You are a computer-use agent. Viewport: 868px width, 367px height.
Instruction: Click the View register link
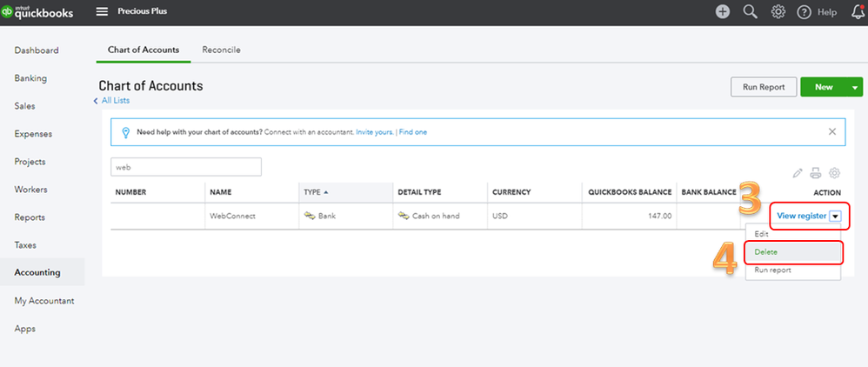tap(802, 216)
